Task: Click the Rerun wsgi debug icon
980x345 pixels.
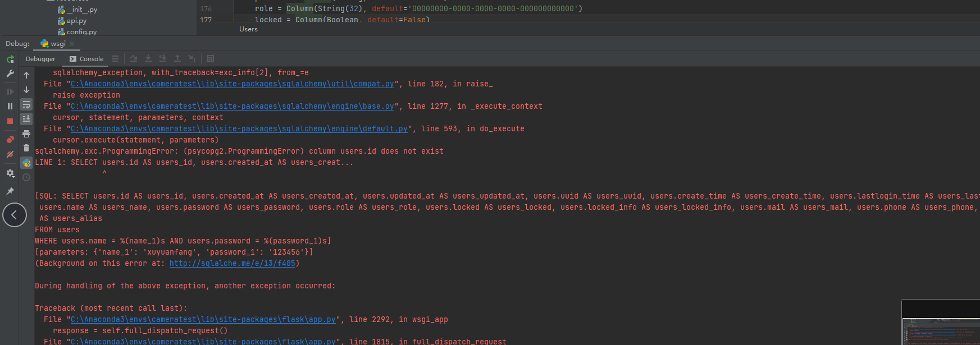Action: (x=10, y=59)
